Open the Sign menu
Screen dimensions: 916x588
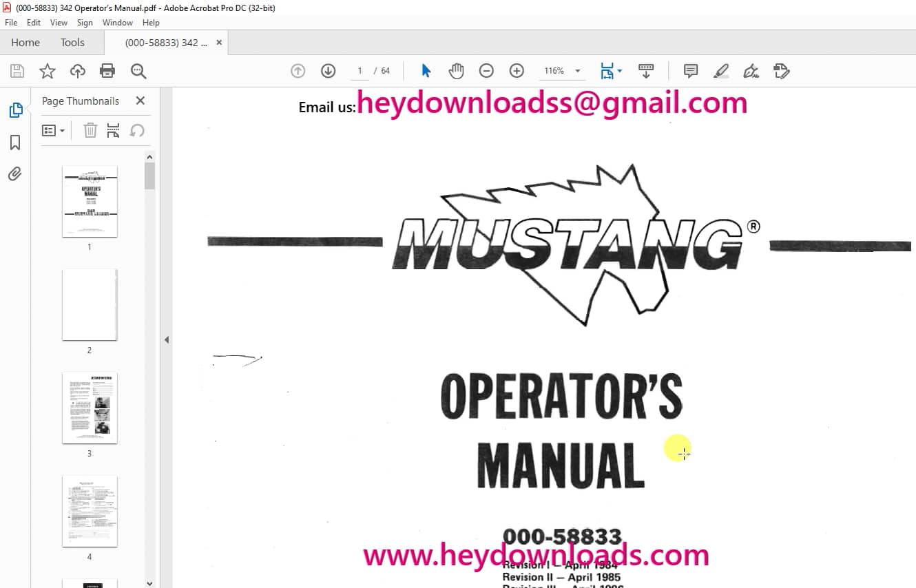pos(85,23)
